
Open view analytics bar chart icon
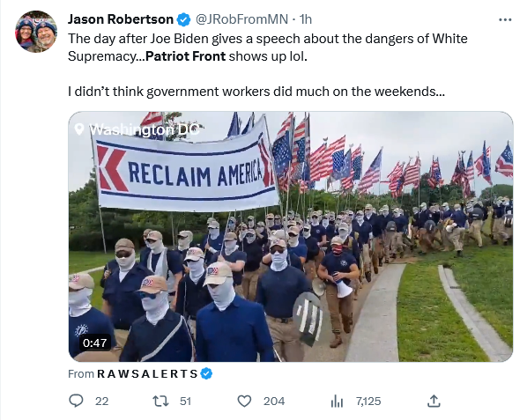pos(337,402)
